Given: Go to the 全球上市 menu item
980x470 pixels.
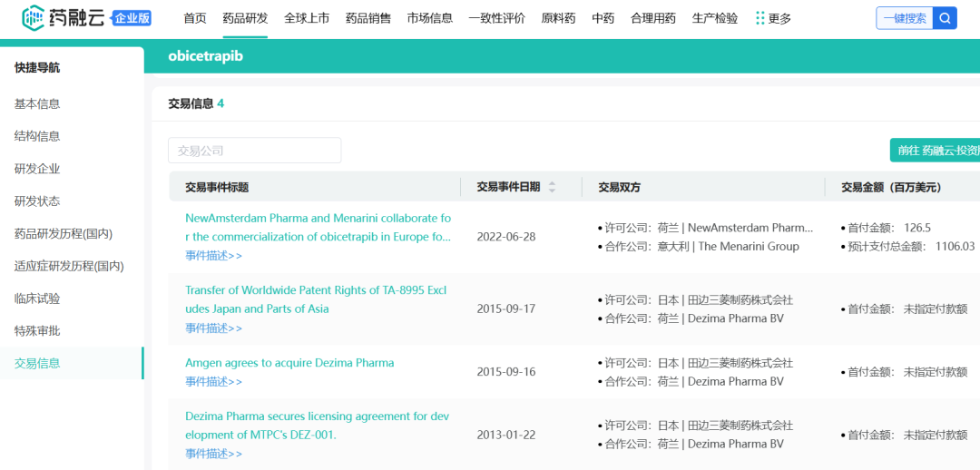Looking at the screenshot, I should coord(307,18).
